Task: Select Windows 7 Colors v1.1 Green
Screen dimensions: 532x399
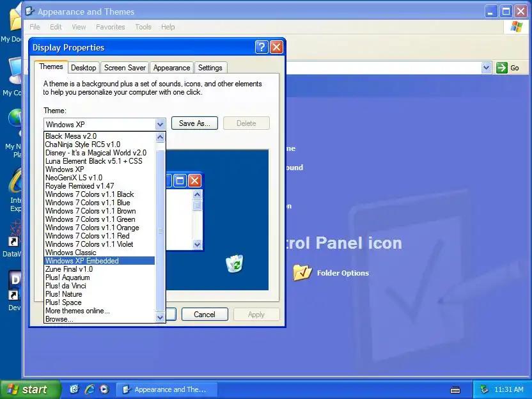Action: pos(100,219)
